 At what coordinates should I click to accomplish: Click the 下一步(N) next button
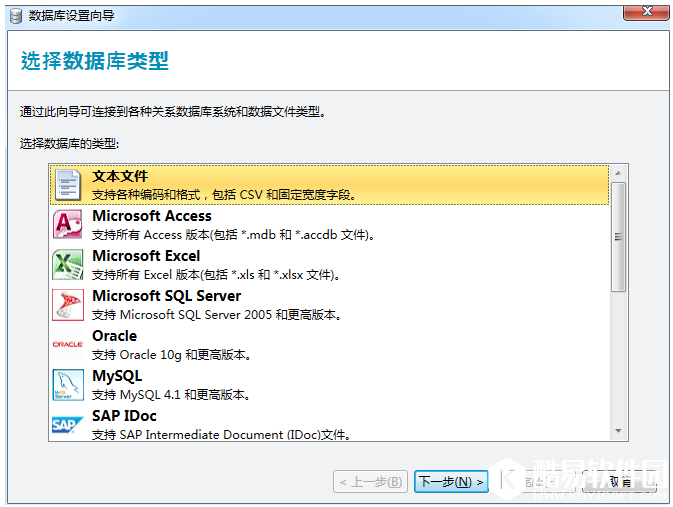point(451,482)
